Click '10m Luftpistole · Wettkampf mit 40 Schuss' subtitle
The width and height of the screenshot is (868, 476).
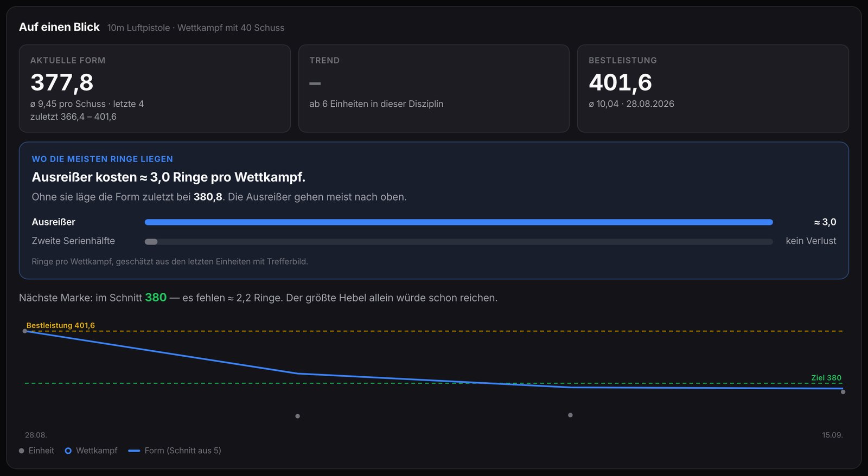[x=196, y=28]
